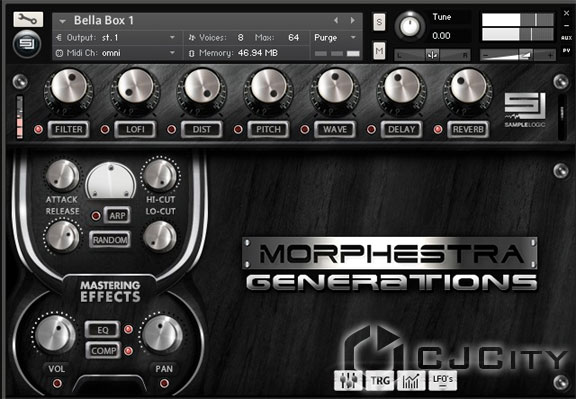Click the Max voices value 64
The height and width of the screenshot is (399, 576).
(293, 37)
